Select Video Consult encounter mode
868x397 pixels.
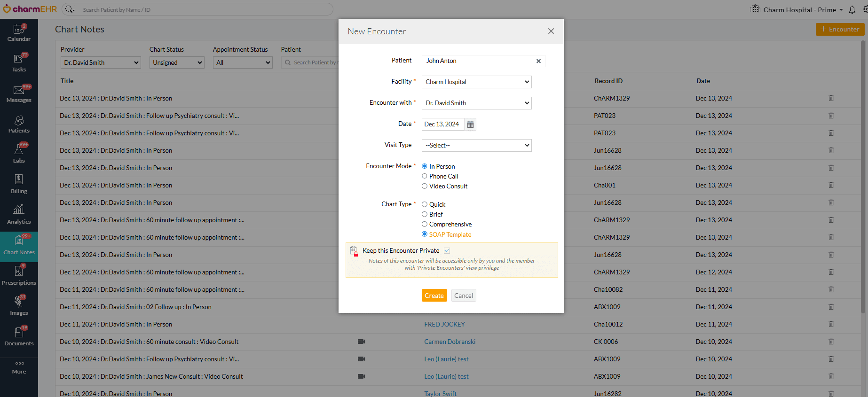(425, 186)
